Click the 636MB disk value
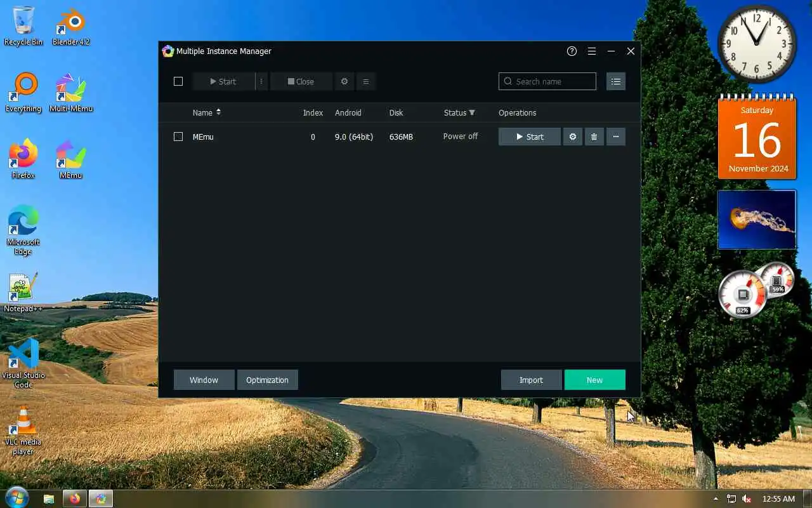This screenshot has width=812, height=508. [x=401, y=137]
